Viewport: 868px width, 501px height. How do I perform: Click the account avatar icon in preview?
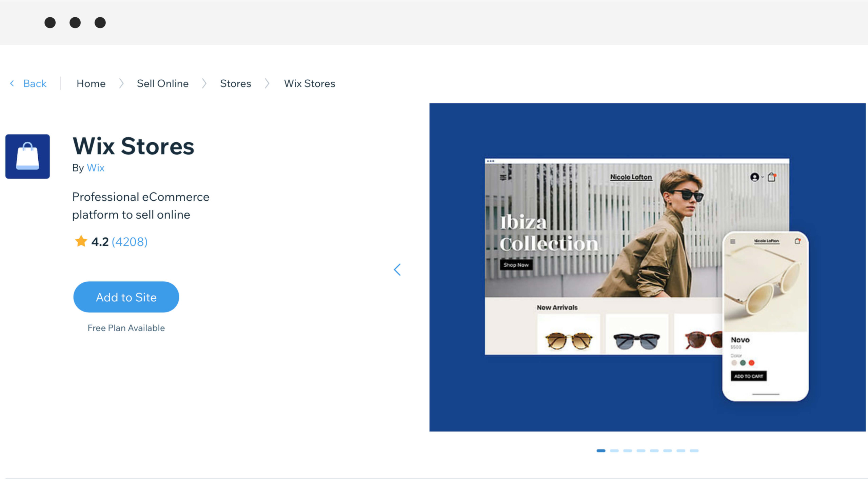point(754,177)
